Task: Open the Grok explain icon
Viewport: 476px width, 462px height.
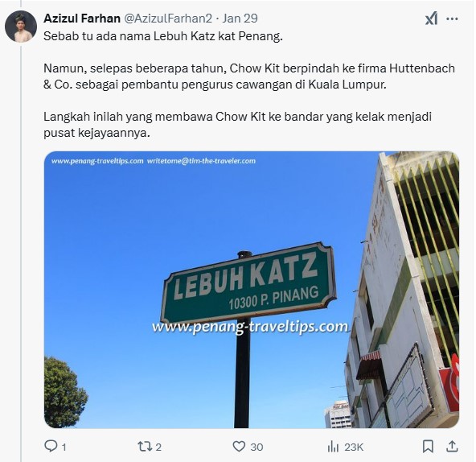Action: point(431,19)
